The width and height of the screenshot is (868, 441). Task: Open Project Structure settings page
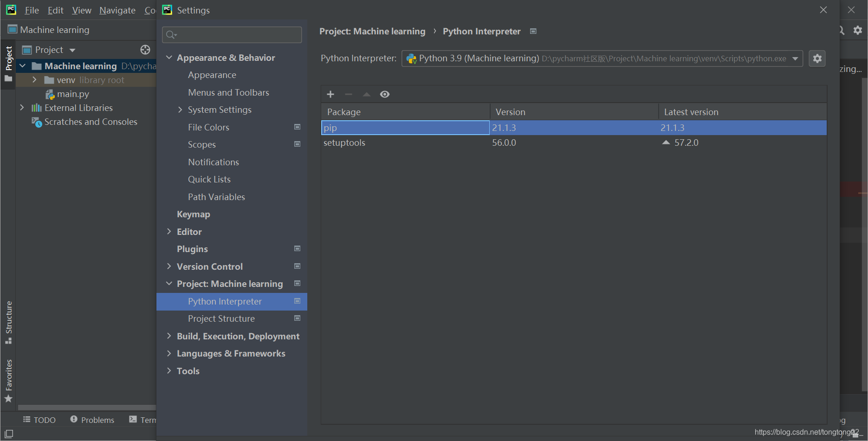221,319
